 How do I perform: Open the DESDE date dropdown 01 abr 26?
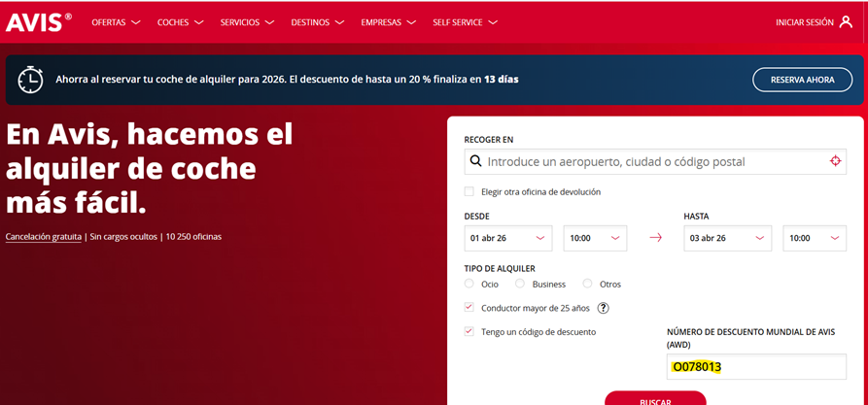pos(508,239)
